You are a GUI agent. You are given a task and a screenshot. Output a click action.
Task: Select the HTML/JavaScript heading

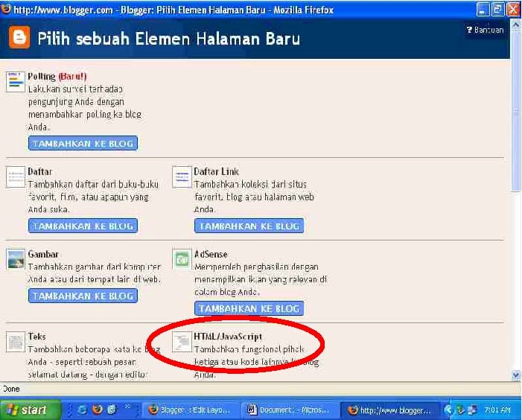pos(228,337)
